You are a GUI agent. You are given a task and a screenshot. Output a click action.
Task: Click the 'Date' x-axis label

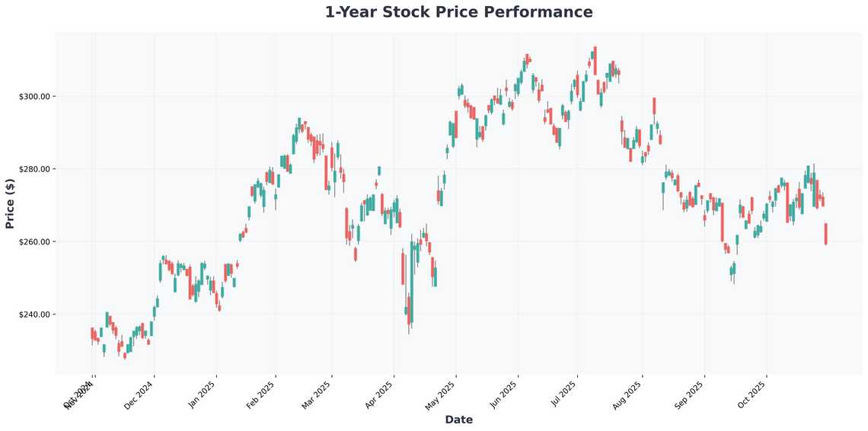point(458,420)
